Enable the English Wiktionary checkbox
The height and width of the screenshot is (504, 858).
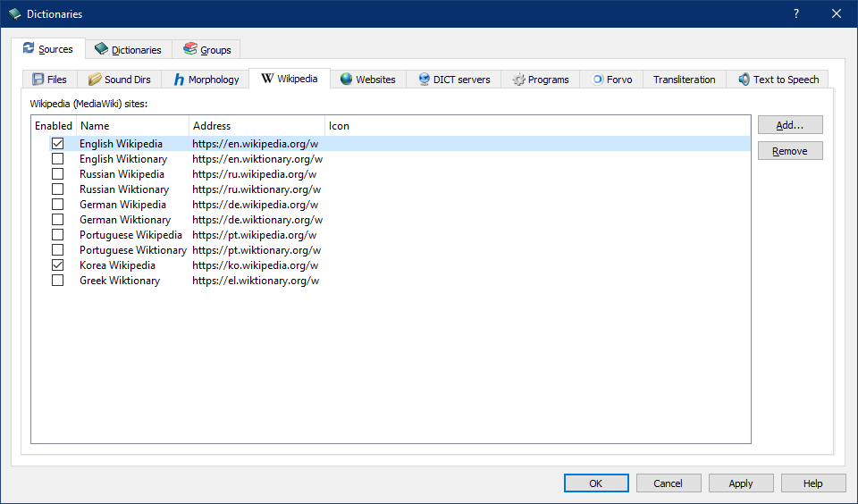(57, 159)
